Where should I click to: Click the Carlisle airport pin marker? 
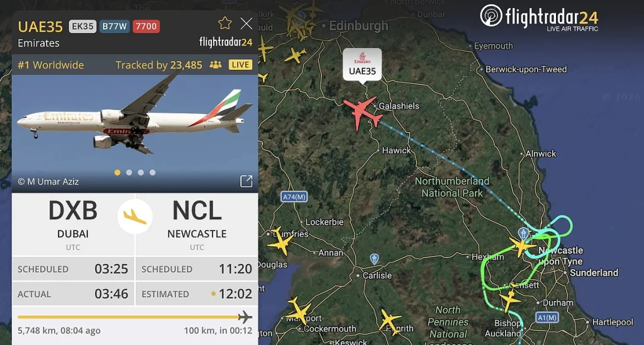(x=374, y=259)
